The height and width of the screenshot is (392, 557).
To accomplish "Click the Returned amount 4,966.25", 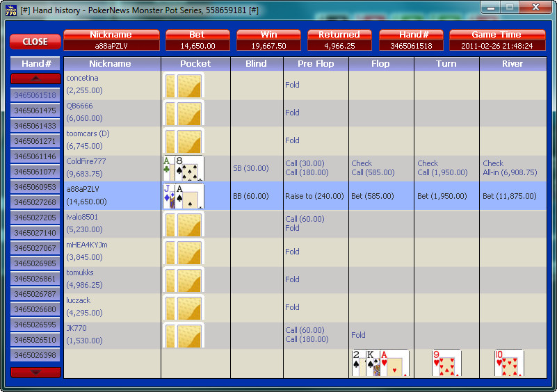I will [x=339, y=46].
